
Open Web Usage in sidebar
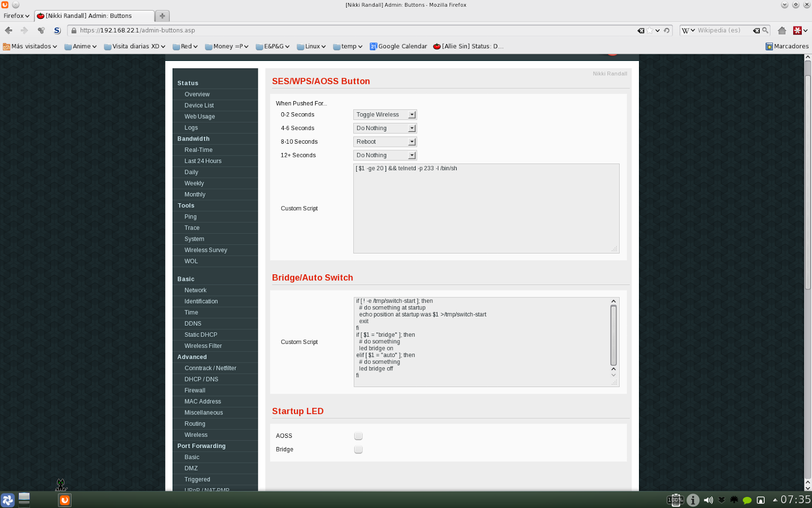pyautogui.click(x=199, y=117)
